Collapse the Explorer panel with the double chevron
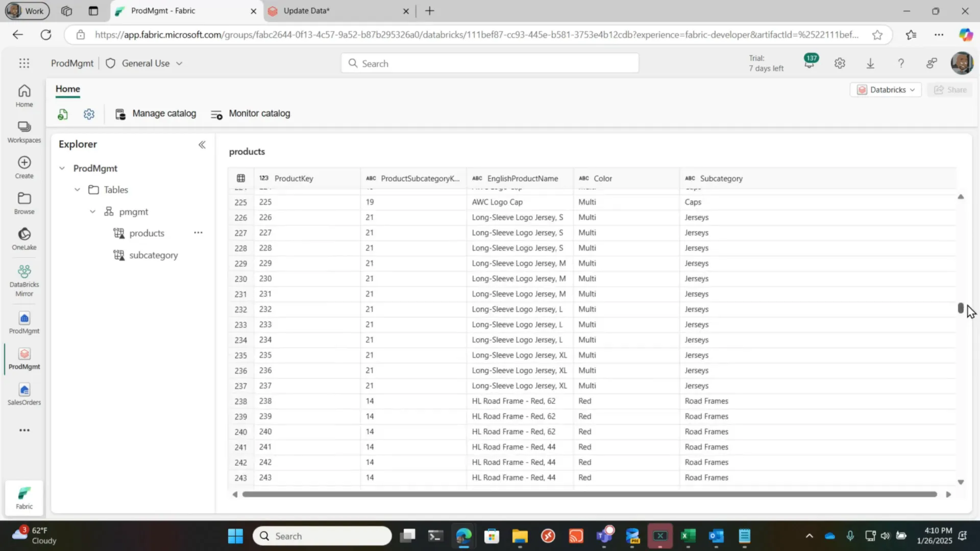Image resolution: width=980 pixels, height=551 pixels. click(x=202, y=144)
